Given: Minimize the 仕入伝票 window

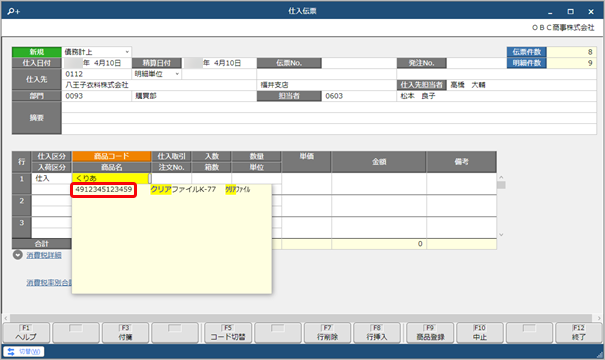Looking at the screenshot, I should coord(550,12).
